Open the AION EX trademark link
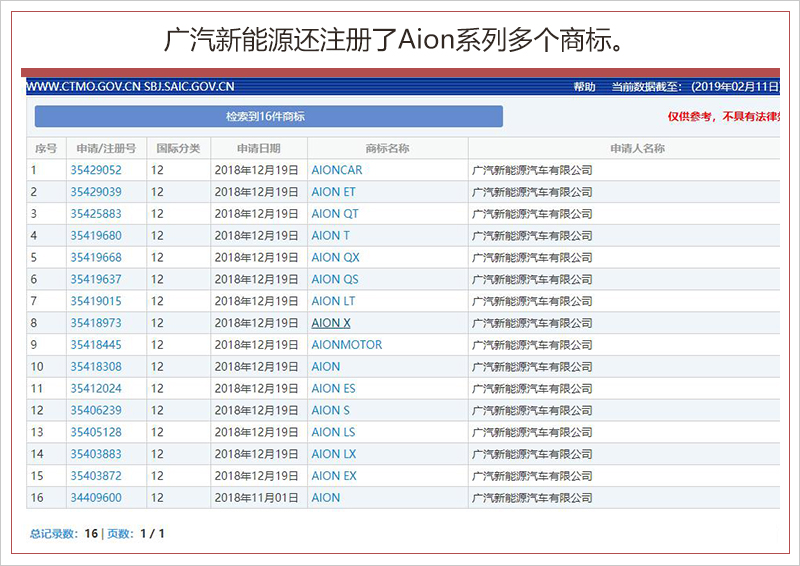Image resolution: width=800 pixels, height=566 pixels. (334, 476)
